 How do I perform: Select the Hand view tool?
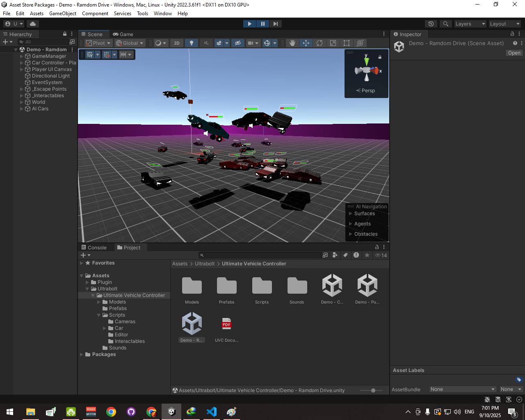(292, 43)
